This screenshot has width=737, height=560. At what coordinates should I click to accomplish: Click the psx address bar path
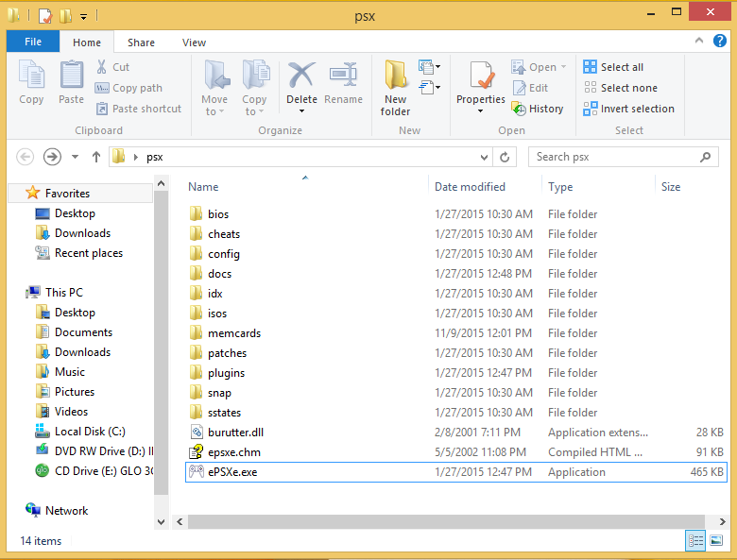[155, 157]
